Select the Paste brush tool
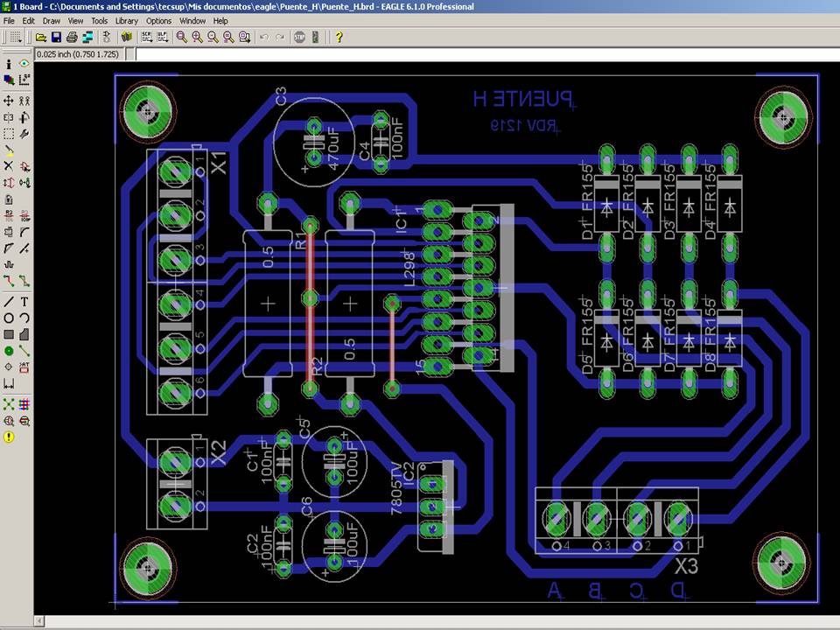Viewport: 840px width, 630px height. tap(9, 150)
